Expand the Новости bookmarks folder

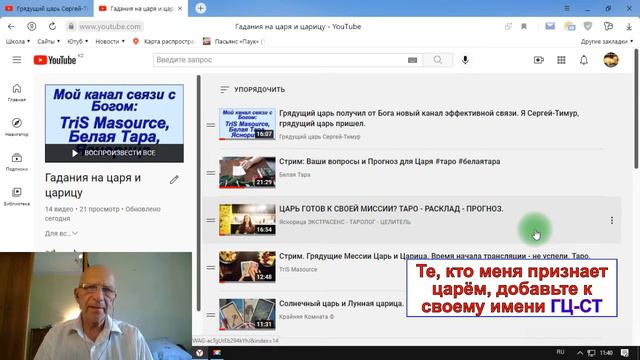tap(110, 41)
